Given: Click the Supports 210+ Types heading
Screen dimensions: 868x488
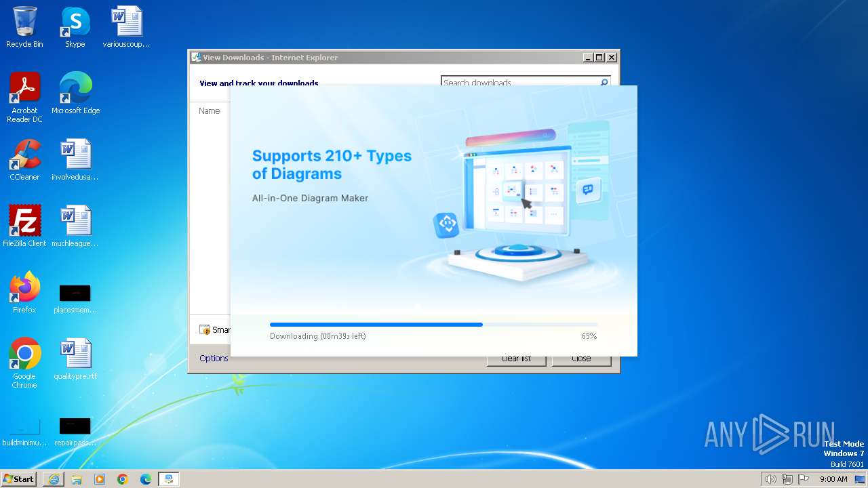Looking at the screenshot, I should tap(332, 165).
